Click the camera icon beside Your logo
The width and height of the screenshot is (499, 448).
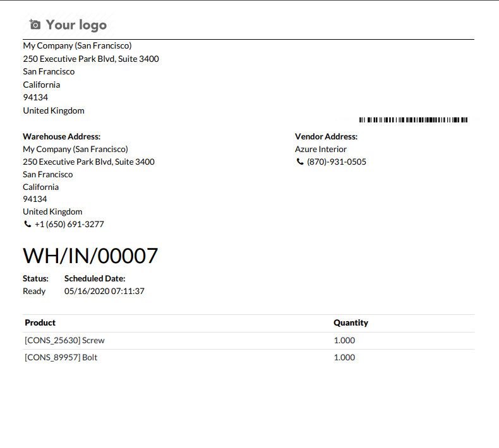(x=35, y=25)
